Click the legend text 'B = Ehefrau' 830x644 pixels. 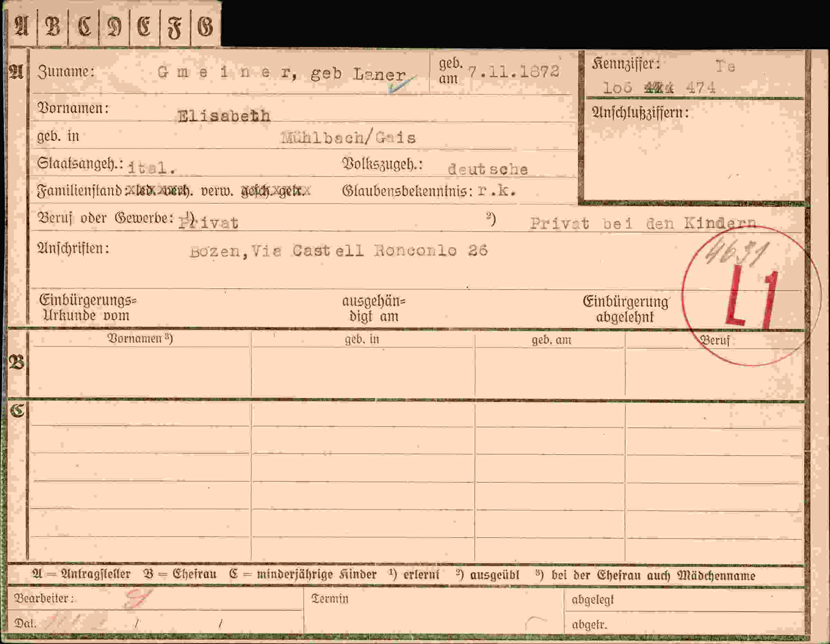[x=180, y=574]
